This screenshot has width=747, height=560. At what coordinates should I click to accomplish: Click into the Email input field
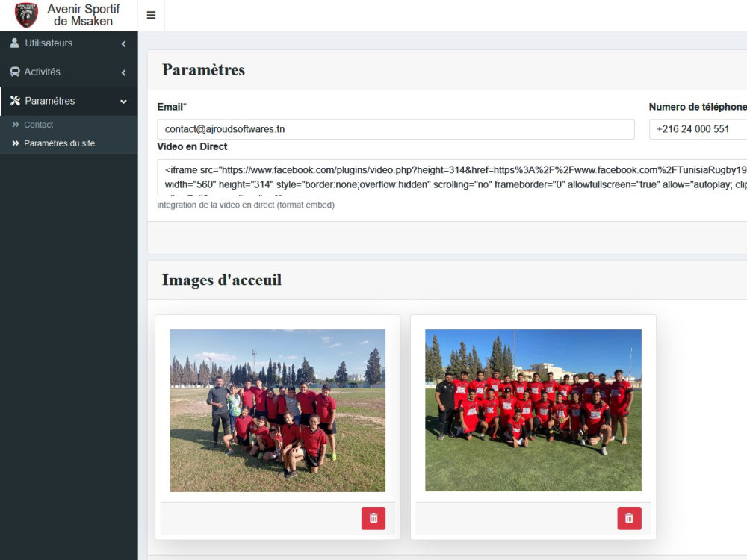[x=396, y=129]
